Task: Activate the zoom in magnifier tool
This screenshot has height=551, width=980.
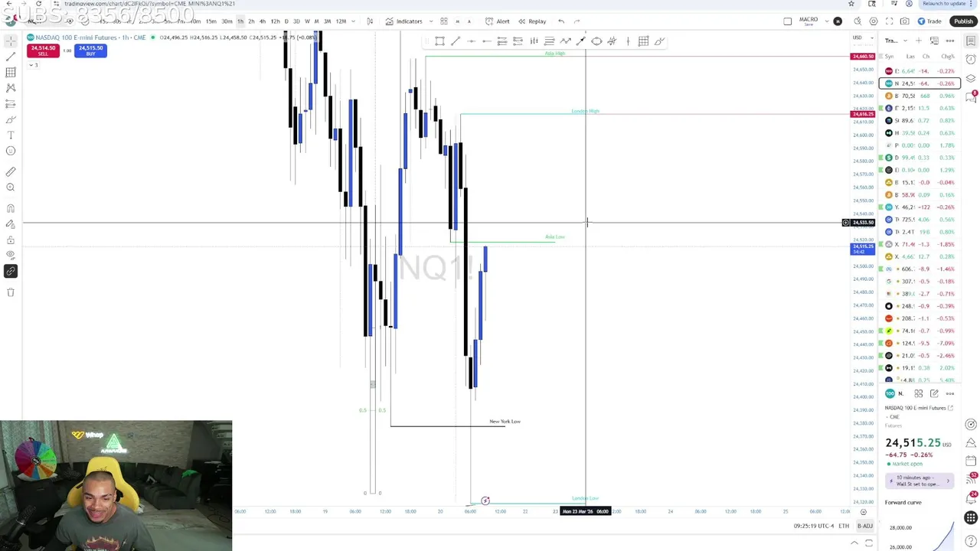Action: pos(11,187)
